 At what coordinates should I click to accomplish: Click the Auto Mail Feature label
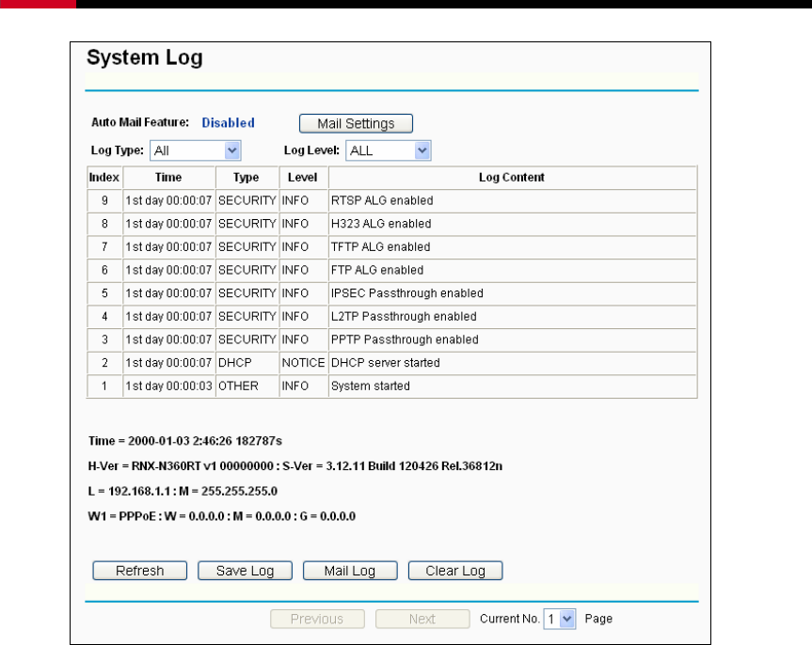140,122
